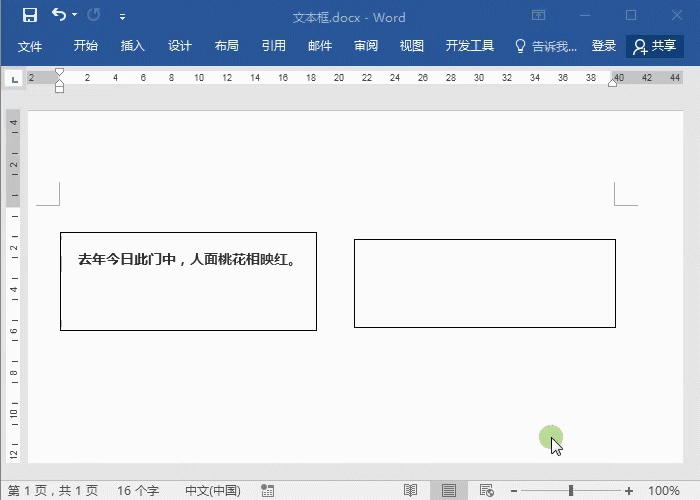Click the number 10 on horizontal ruler
This screenshot has height=500, width=700.
click(199, 78)
